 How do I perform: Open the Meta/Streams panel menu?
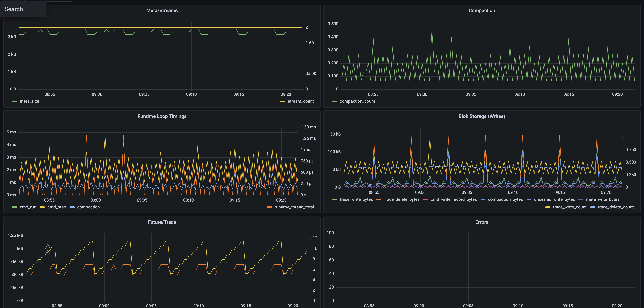(162, 10)
